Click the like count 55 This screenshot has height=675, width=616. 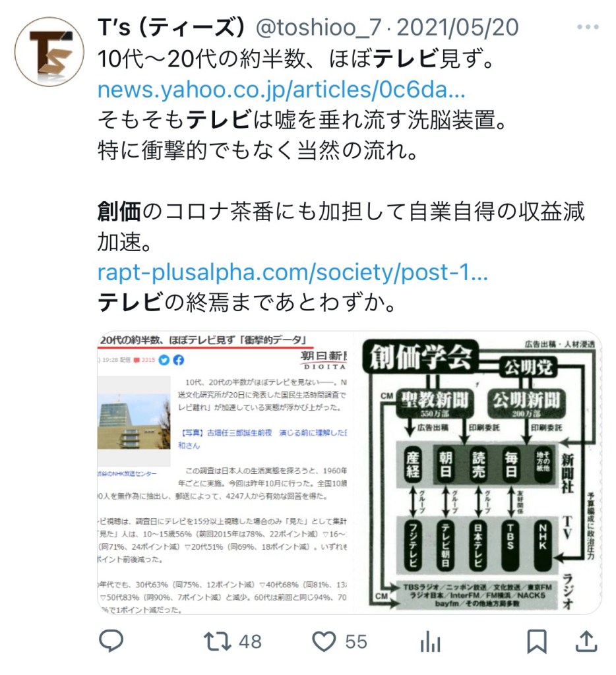[x=356, y=642]
